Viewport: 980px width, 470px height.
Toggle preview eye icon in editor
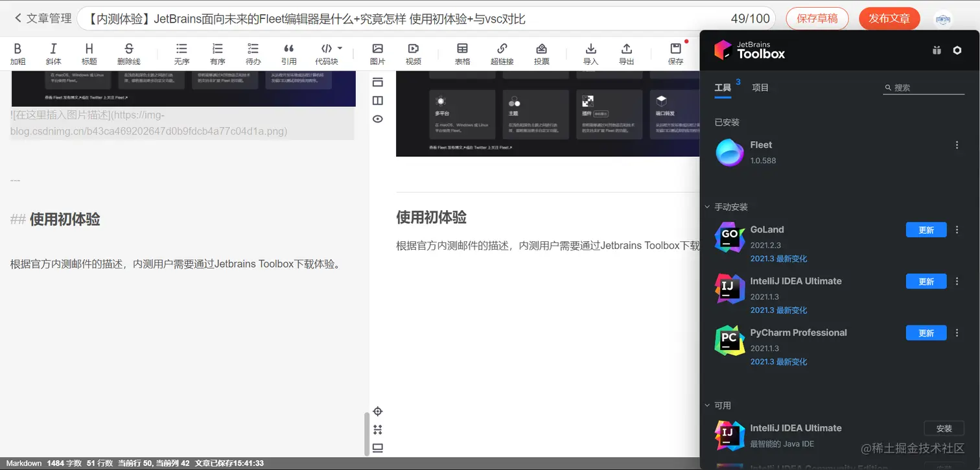[x=377, y=119]
